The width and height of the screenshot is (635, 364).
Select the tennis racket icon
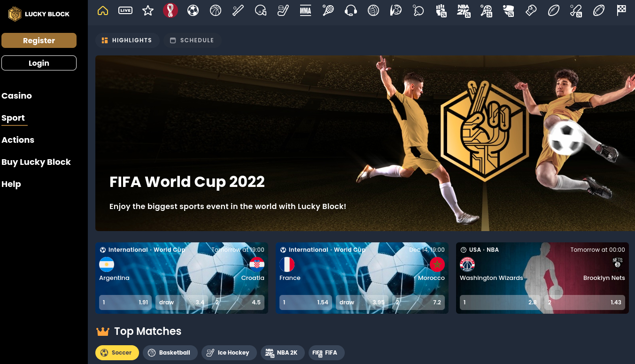point(328,10)
